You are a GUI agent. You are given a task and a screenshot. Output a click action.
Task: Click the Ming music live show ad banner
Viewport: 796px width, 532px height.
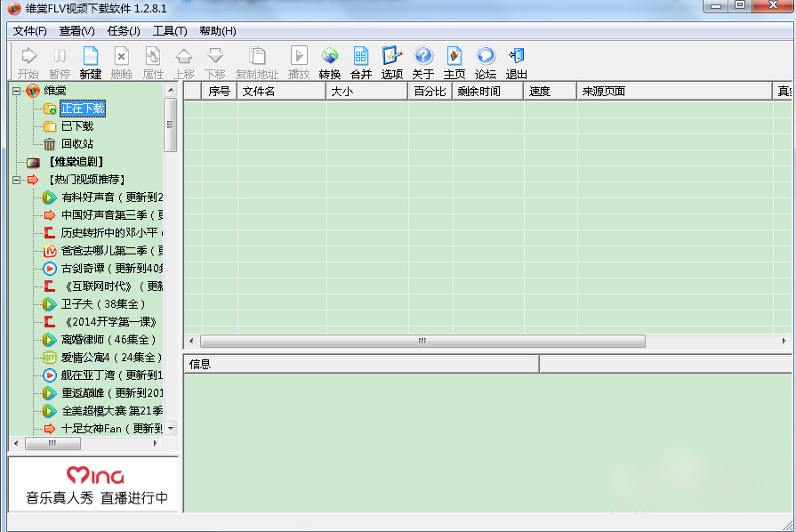tap(93, 484)
